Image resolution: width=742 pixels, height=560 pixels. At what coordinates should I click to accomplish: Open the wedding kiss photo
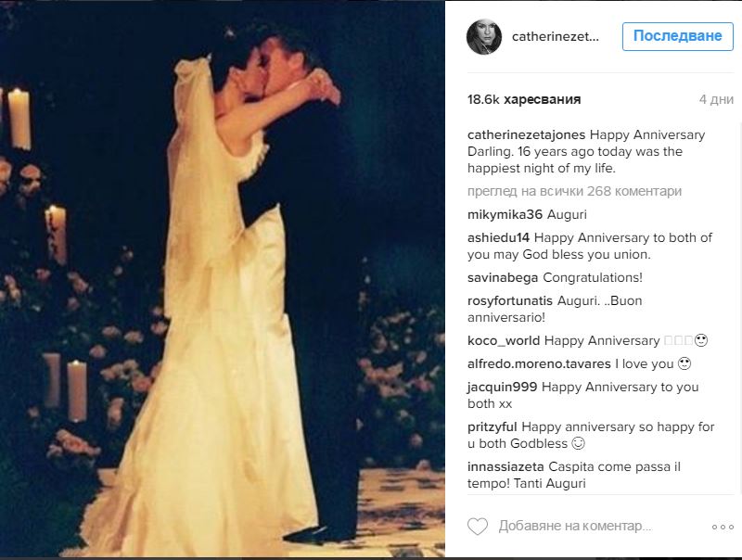click(223, 279)
